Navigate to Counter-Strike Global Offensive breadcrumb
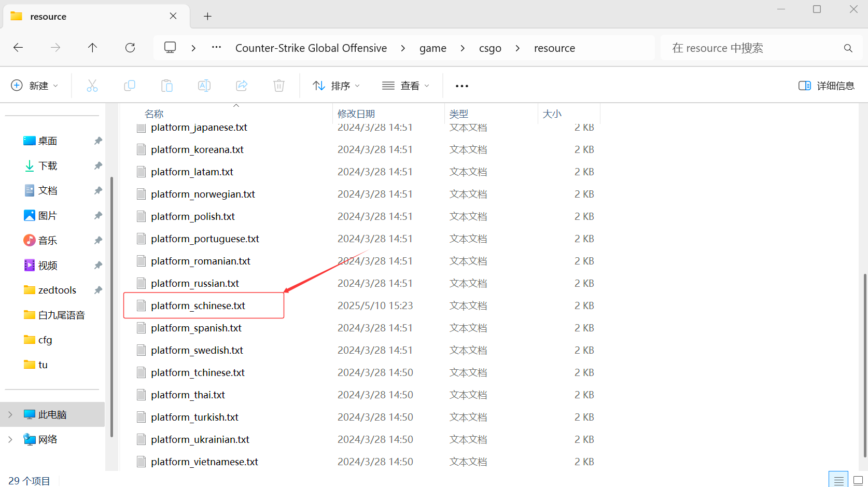The width and height of the screenshot is (868, 487). 311,48
